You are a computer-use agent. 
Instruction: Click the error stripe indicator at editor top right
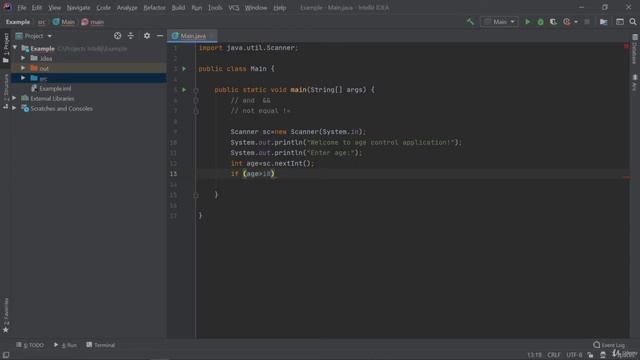[626, 47]
